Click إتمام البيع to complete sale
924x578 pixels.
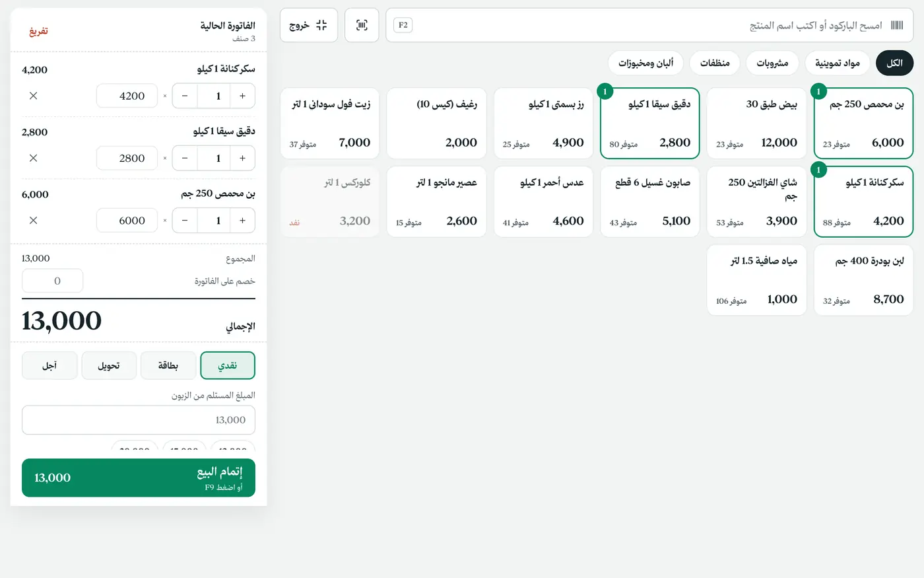point(139,478)
